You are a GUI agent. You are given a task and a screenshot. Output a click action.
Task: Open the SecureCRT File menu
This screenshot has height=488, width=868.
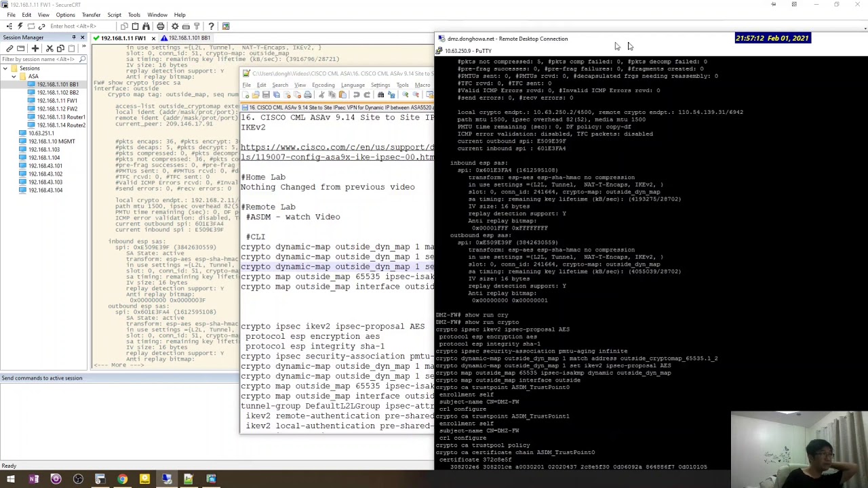[12, 15]
